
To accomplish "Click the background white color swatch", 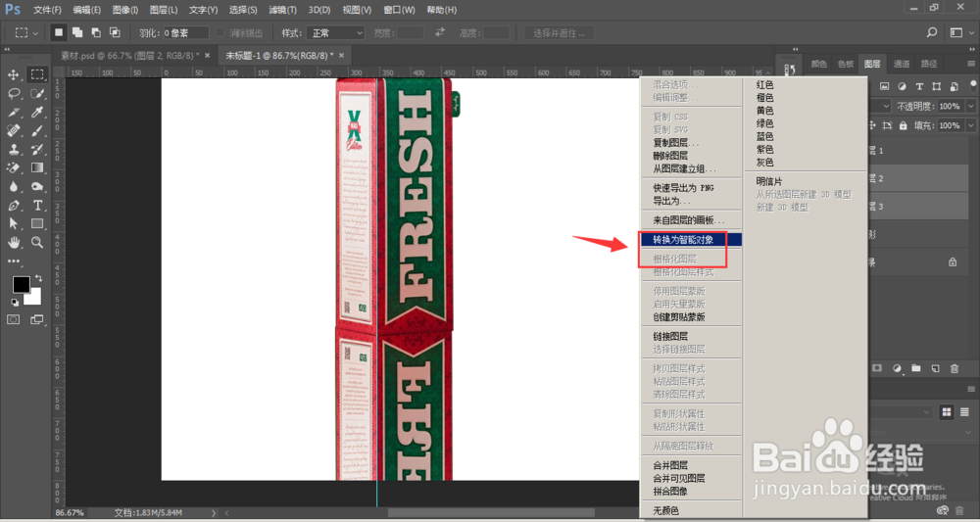I will [x=33, y=298].
